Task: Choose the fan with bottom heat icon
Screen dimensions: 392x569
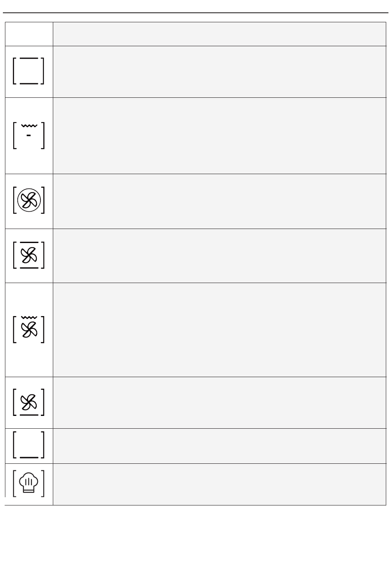Action: (28, 402)
